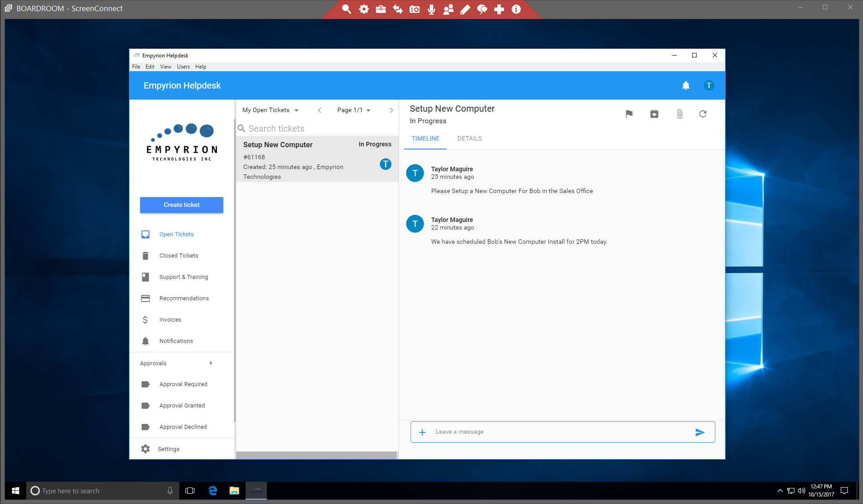863x504 pixels.
Task: Click the ScreenConnect people icon
Action: click(448, 9)
